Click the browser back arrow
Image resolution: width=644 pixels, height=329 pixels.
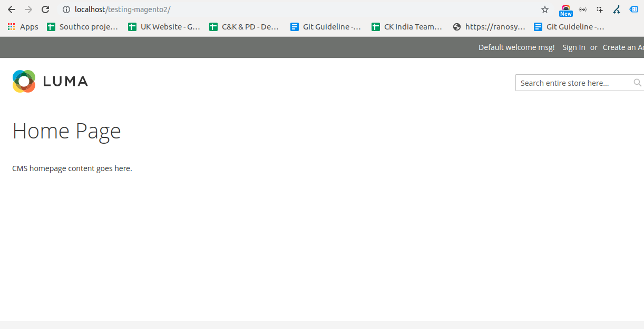pyautogui.click(x=12, y=9)
